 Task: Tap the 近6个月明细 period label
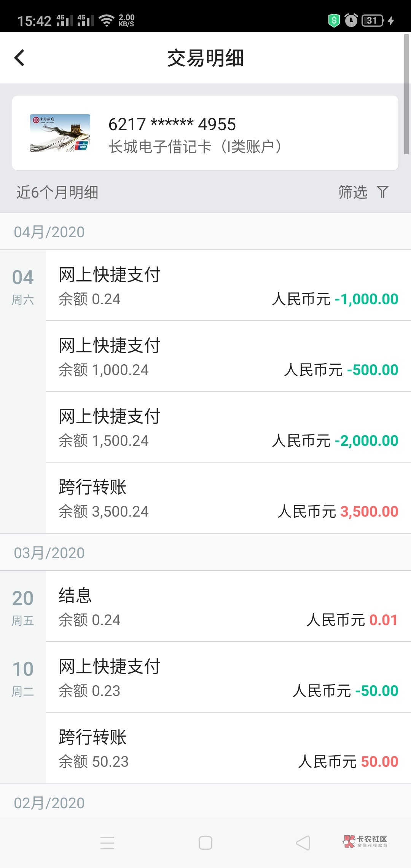click(x=57, y=192)
